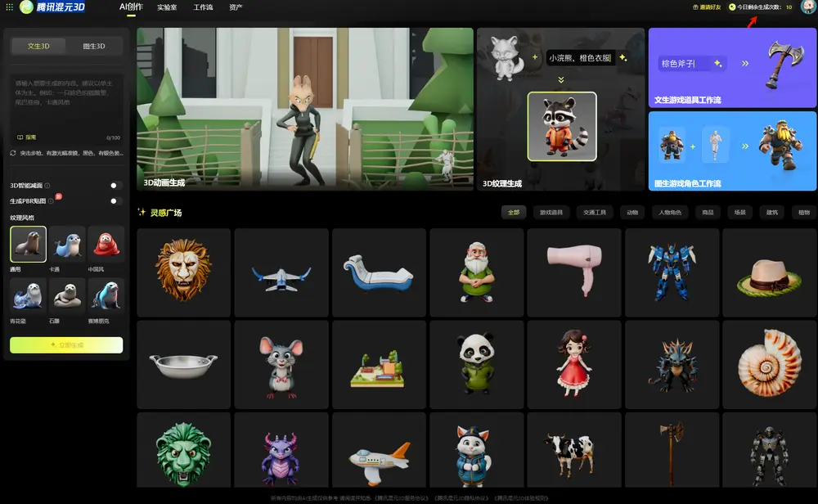Turn on the 生成PBR贴图 switch
The image size is (818, 504).
click(x=116, y=200)
